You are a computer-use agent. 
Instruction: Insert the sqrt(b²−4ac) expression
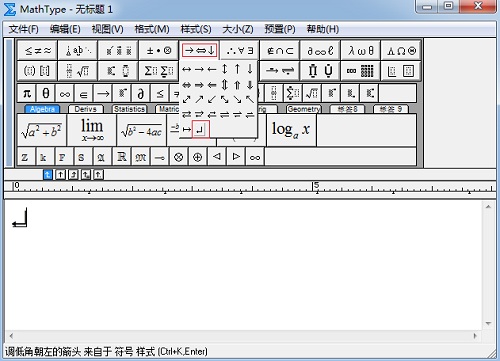[142, 130]
